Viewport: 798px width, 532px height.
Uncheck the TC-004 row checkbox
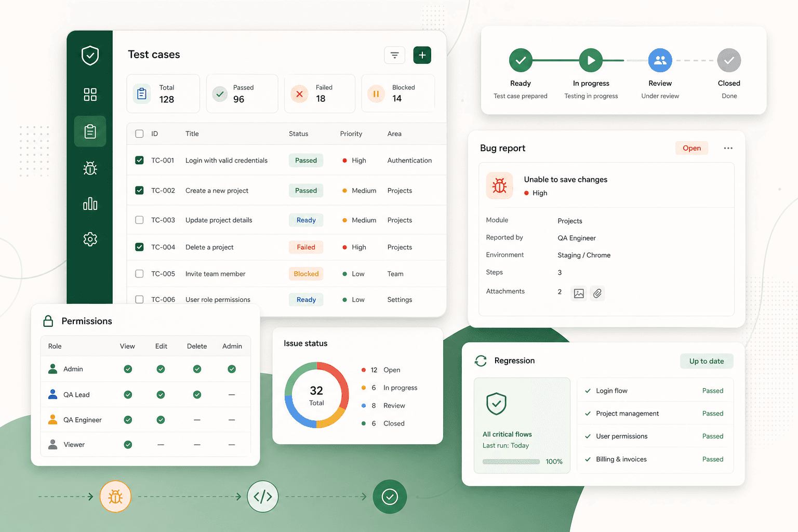click(x=139, y=247)
